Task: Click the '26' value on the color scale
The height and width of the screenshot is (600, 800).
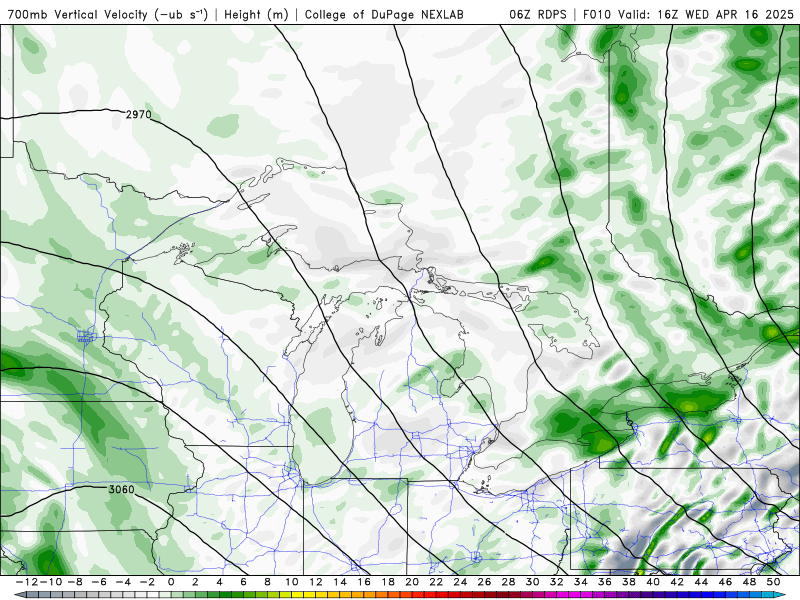Action: [484, 582]
